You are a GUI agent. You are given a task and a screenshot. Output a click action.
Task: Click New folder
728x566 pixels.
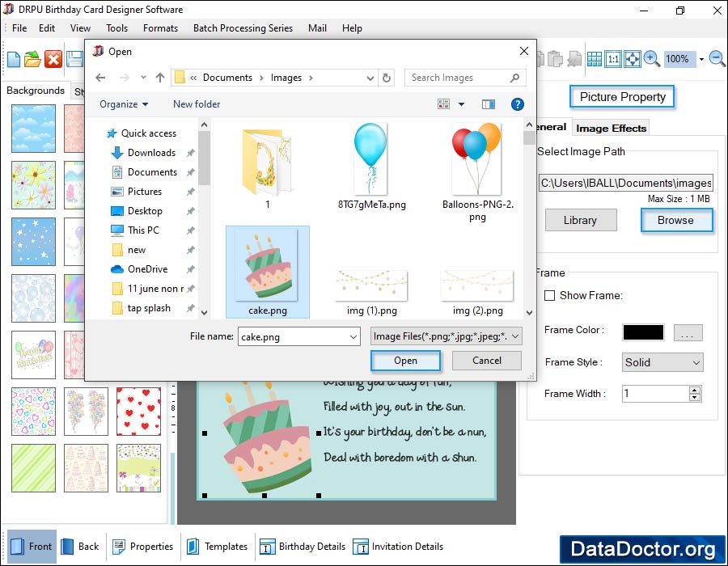click(x=197, y=104)
